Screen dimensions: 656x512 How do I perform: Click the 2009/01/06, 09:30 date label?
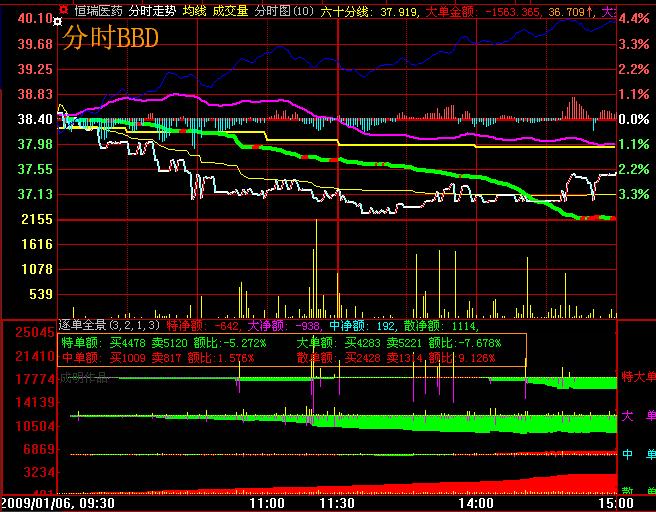pos(58,503)
